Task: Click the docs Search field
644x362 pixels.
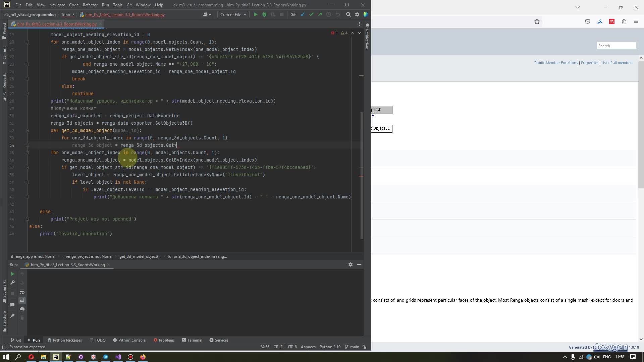Action: tap(616, 46)
